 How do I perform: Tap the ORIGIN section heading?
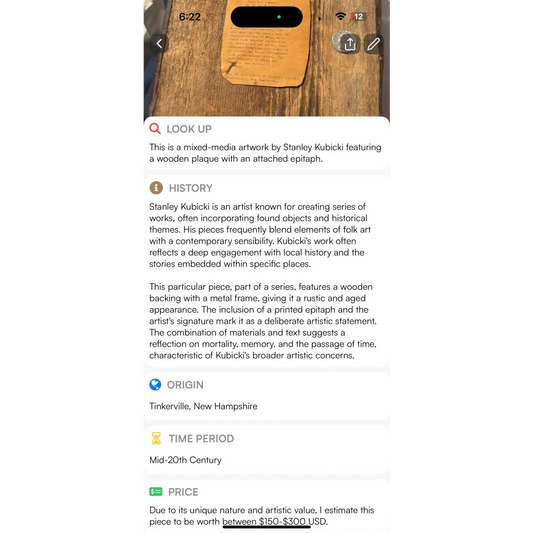[185, 385]
